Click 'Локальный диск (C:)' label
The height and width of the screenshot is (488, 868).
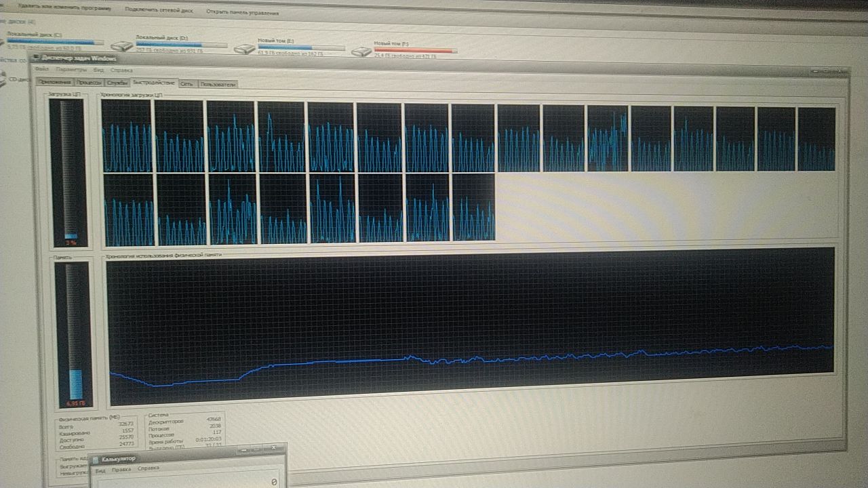pos(34,34)
